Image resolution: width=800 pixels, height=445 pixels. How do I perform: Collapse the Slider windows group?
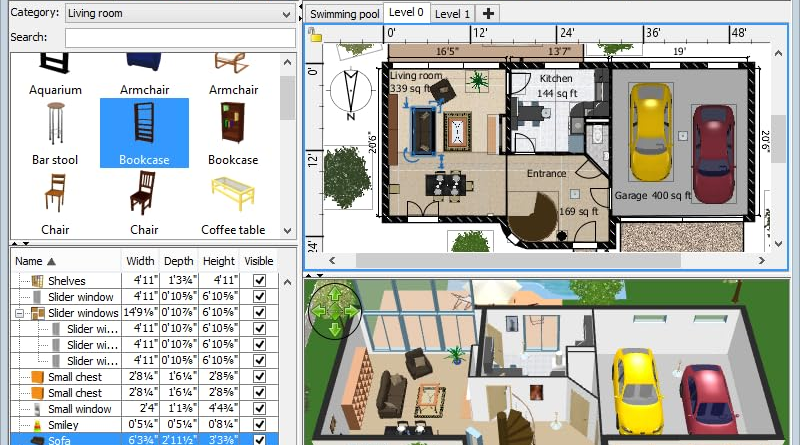point(22,313)
